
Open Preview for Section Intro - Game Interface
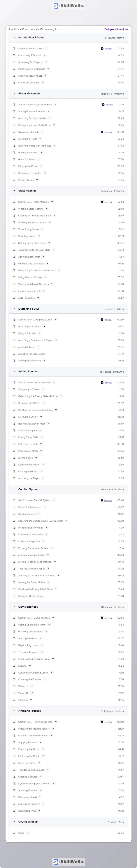click(x=107, y=618)
